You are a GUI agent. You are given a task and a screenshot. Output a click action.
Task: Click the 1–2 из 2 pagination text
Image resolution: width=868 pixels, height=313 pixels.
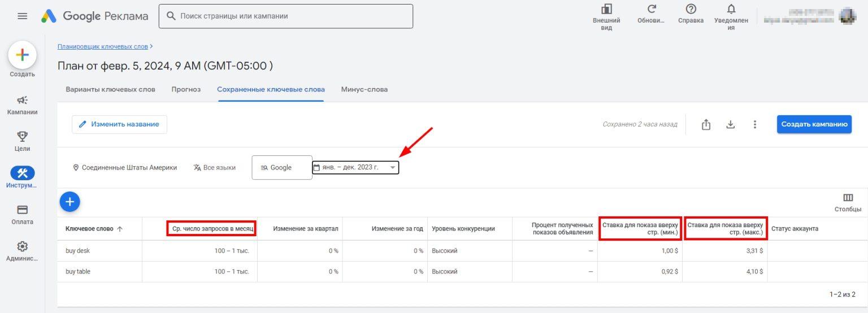(x=843, y=294)
